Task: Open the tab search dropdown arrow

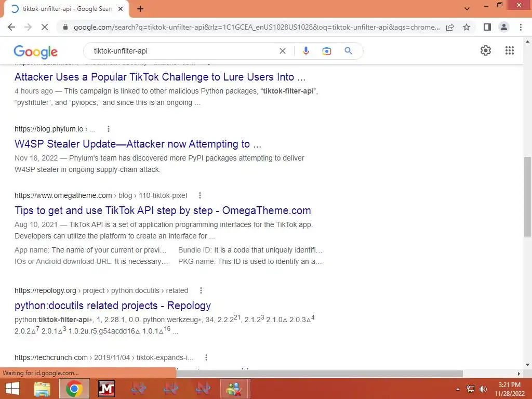Action: tap(467, 9)
